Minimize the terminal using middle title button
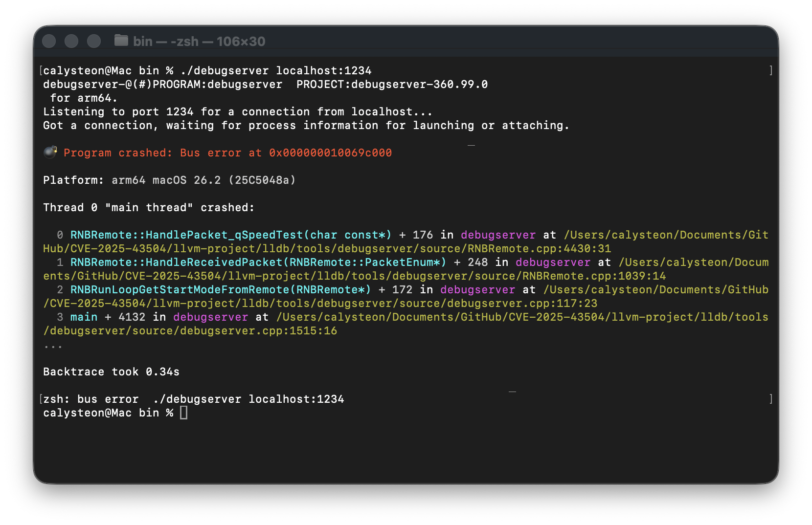The image size is (812, 525). pyautogui.click(x=71, y=41)
